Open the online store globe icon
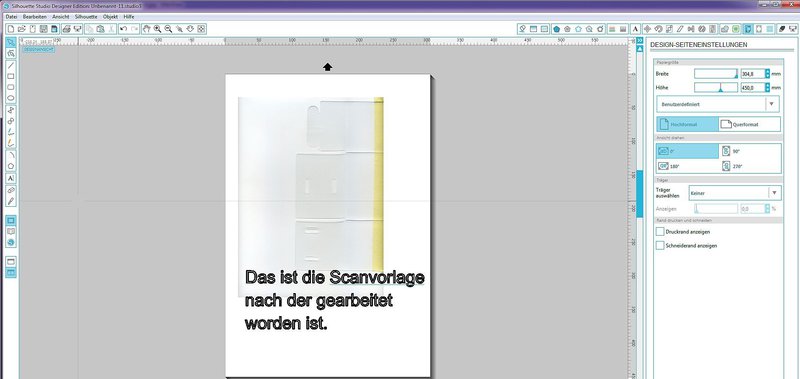The width and height of the screenshot is (800, 379). 11,243
